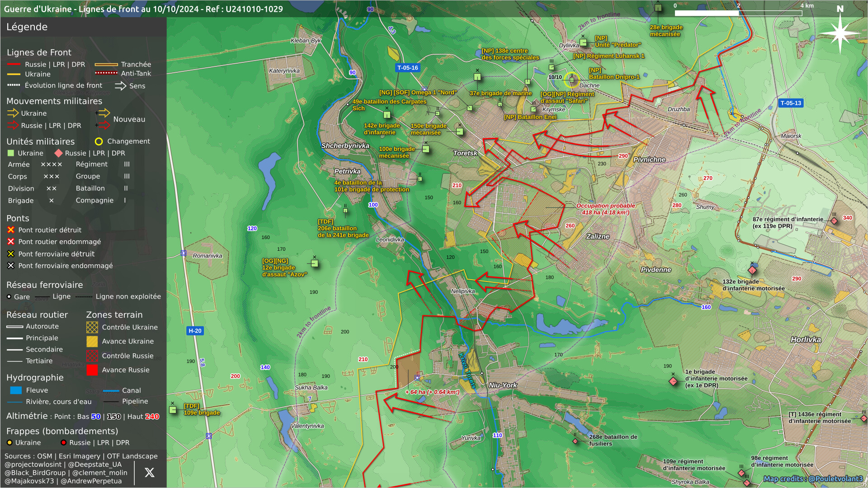The height and width of the screenshot is (488, 868).
Task: Click the 12e brigade Azov unit square
Action: pyautogui.click(x=315, y=263)
